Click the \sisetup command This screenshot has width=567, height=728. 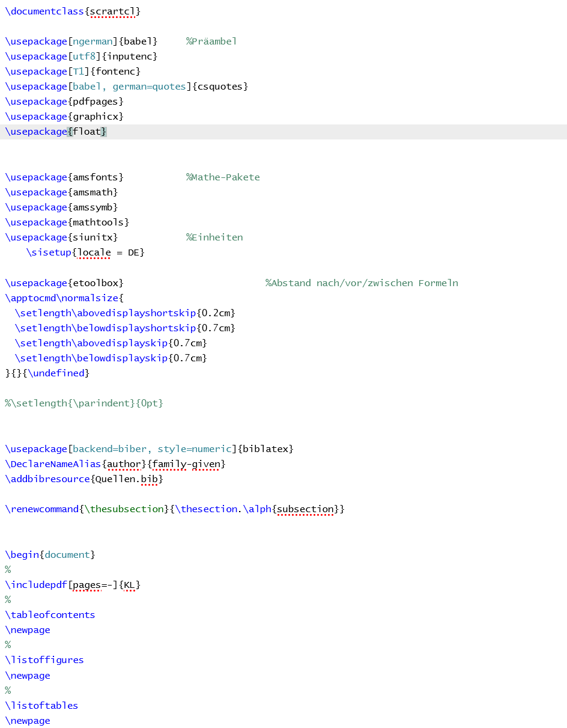tap(49, 252)
